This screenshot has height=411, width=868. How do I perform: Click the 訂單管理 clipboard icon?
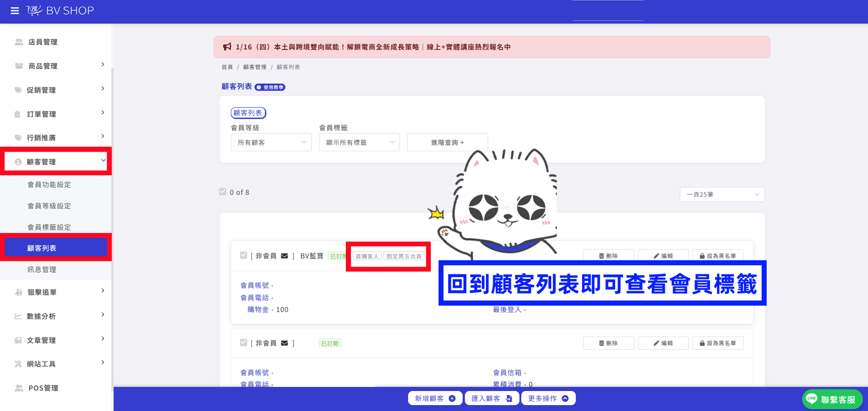(x=17, y=114)
